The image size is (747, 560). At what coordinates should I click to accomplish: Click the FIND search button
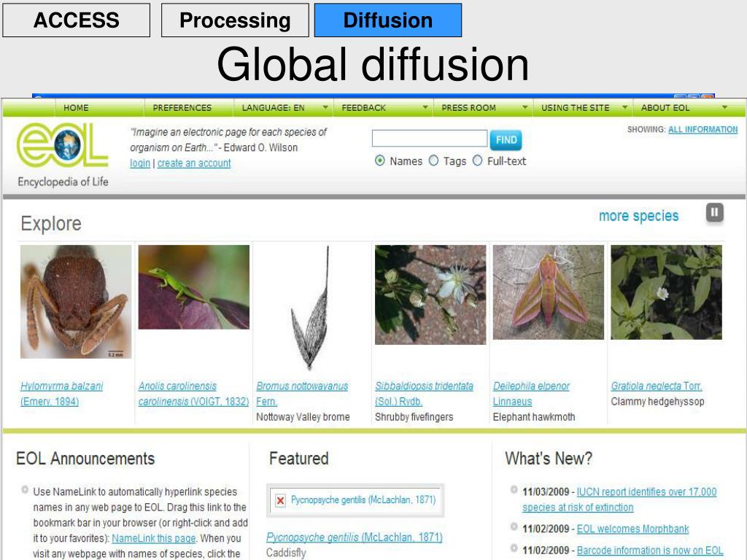coord(506,140)
